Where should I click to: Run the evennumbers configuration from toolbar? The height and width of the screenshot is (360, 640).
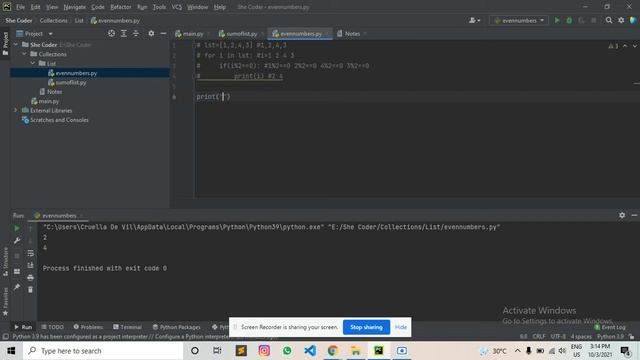pyautogui.click(x=557, y=20)
